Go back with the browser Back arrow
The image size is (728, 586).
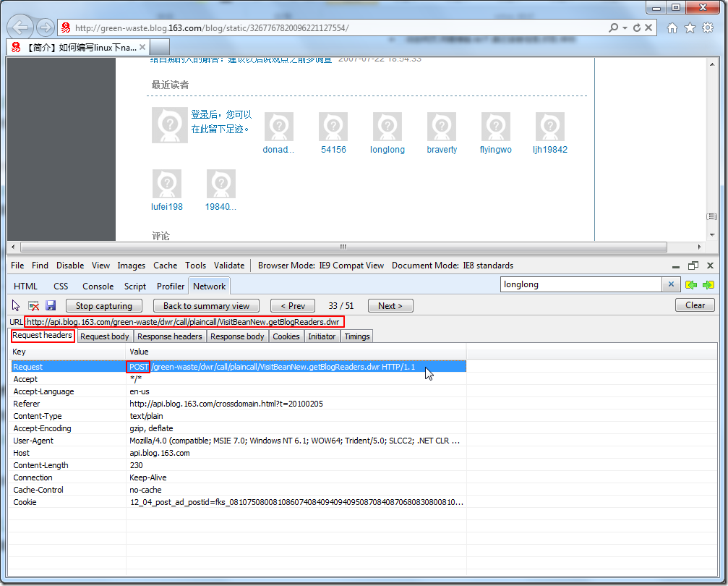(x=20, y=27)
